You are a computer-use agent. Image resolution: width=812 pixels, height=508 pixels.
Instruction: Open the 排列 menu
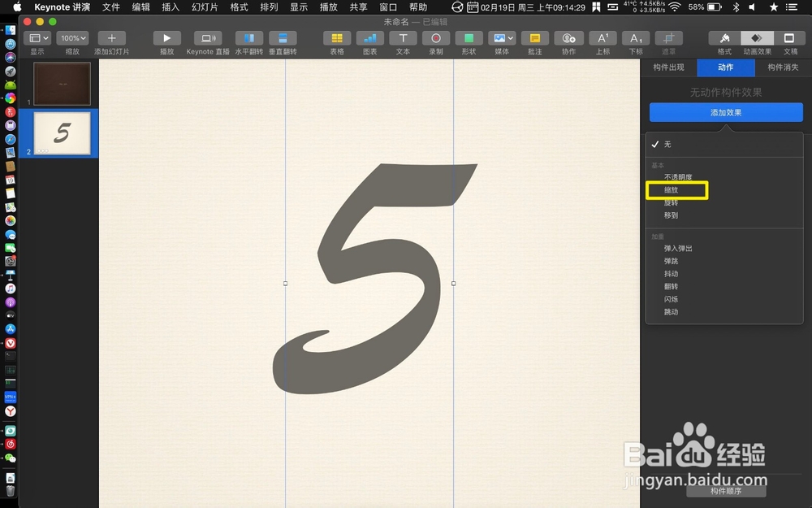[x=269, y=7]
